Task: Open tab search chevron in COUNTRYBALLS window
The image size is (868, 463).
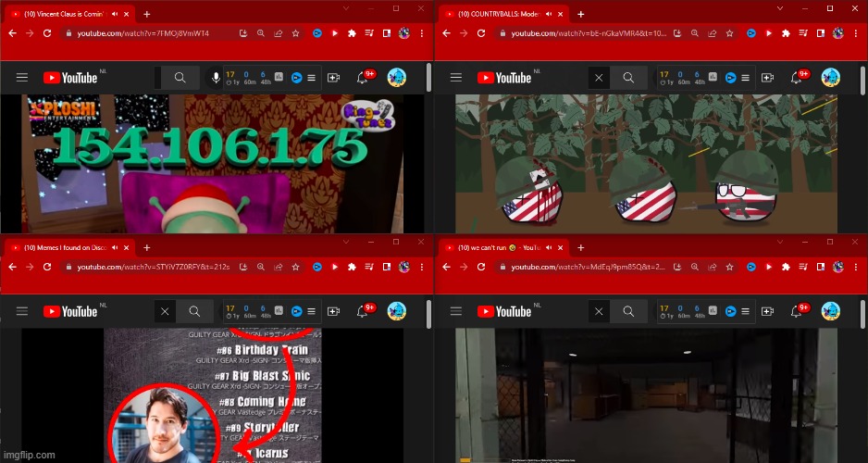Action: [780, 8]
